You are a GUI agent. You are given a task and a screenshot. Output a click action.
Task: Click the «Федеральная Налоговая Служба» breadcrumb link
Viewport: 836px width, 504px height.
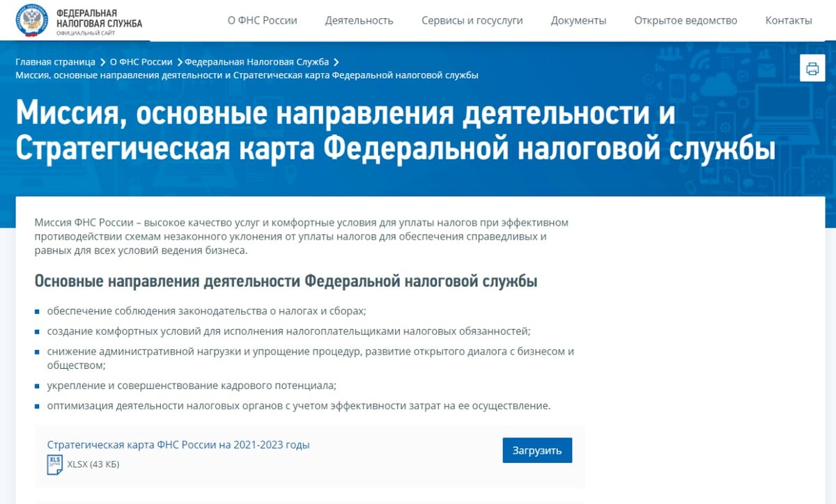[x=257, y=62]
